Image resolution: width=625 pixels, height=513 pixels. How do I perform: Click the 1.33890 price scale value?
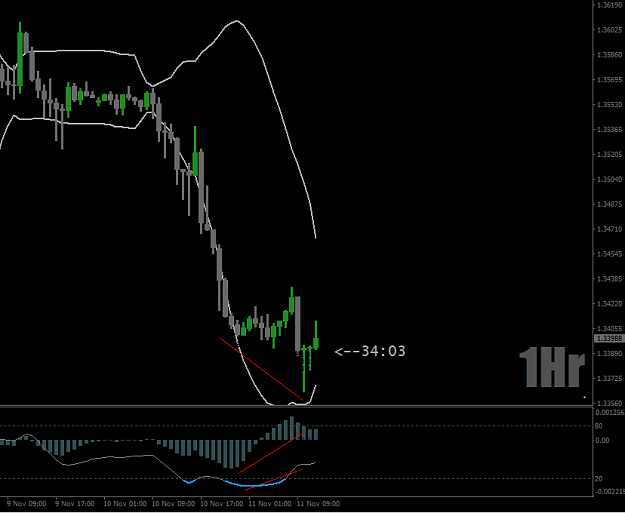pos(610,354)
